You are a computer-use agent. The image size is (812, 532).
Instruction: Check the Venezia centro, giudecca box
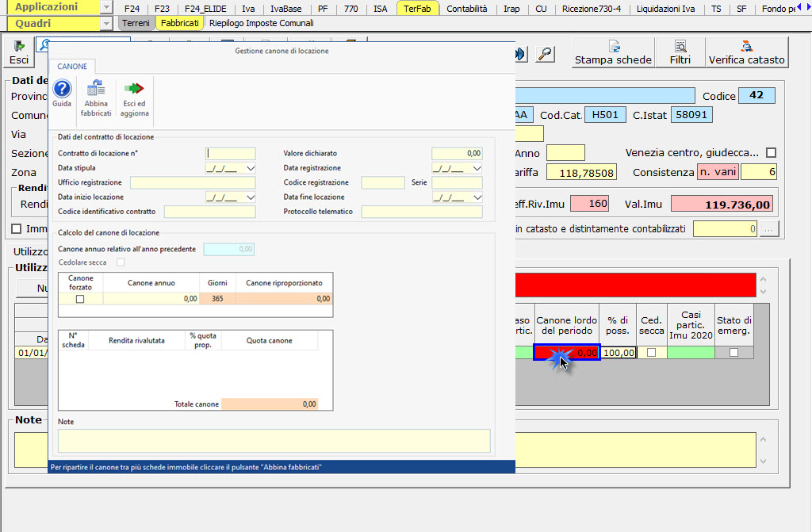771,152
